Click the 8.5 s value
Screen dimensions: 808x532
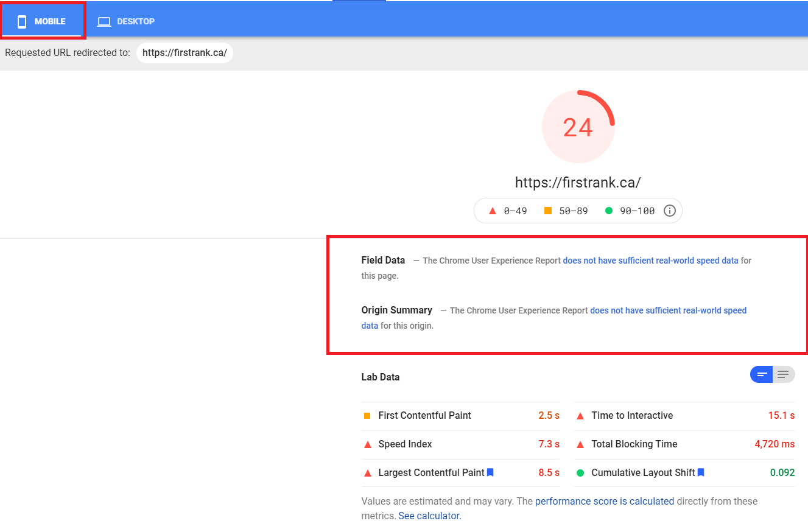point(549,473)
